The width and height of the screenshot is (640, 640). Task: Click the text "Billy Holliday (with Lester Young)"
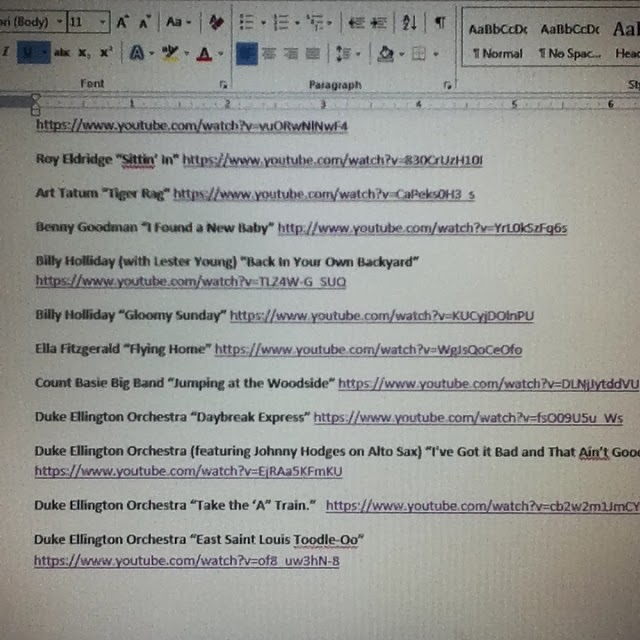[136, 261]
